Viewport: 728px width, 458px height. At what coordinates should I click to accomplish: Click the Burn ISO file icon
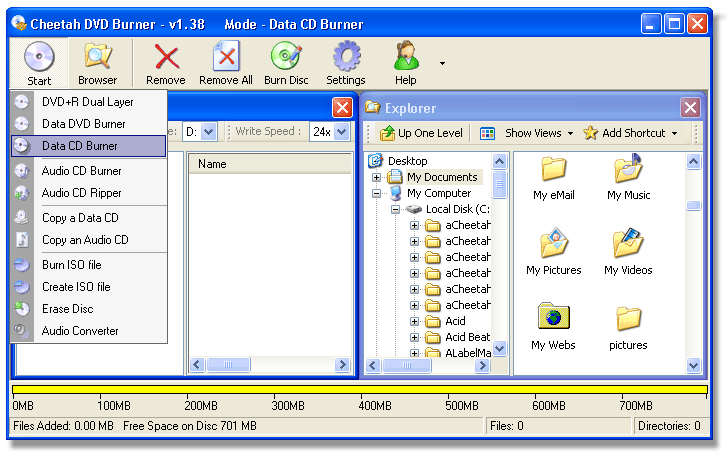[21, 265]
